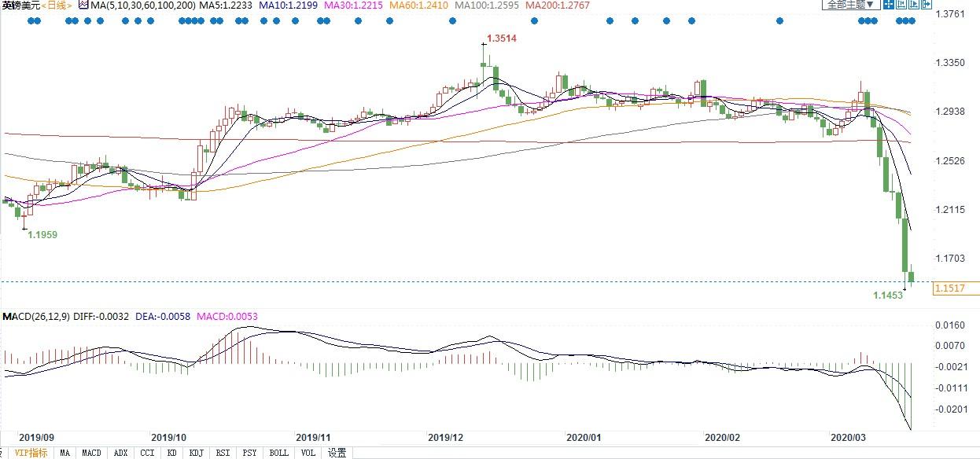Select the BOLL indicator tab
This screenshot has height=459, width=980.
pos(278,453)
